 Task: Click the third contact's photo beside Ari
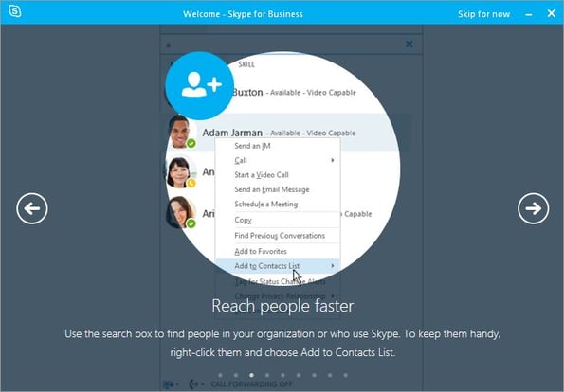click(179, 212)
